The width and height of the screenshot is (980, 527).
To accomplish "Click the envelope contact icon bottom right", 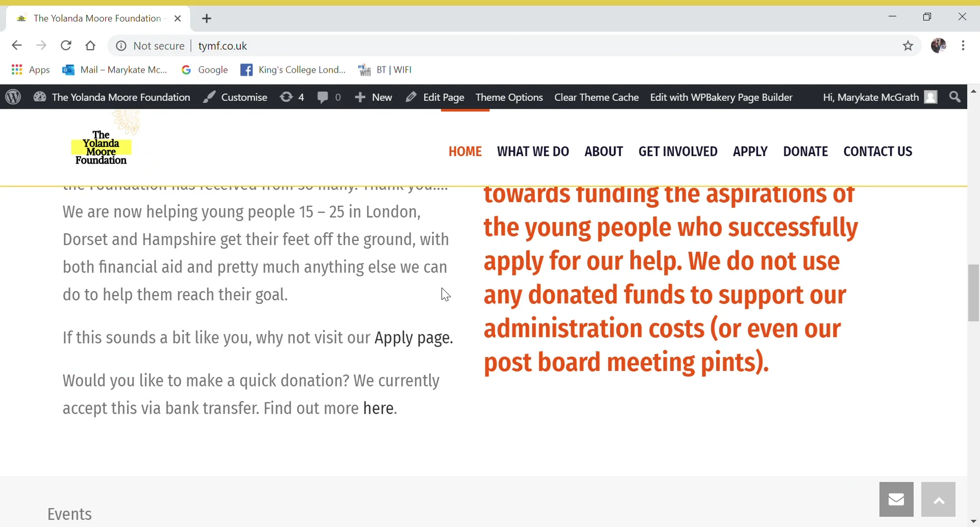I will tap(896, 499).
